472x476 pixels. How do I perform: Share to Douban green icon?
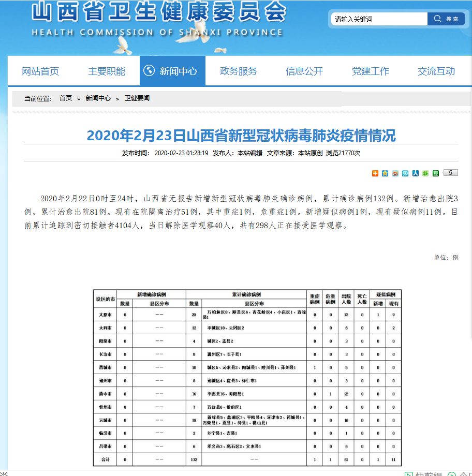(x=436, y=173)
